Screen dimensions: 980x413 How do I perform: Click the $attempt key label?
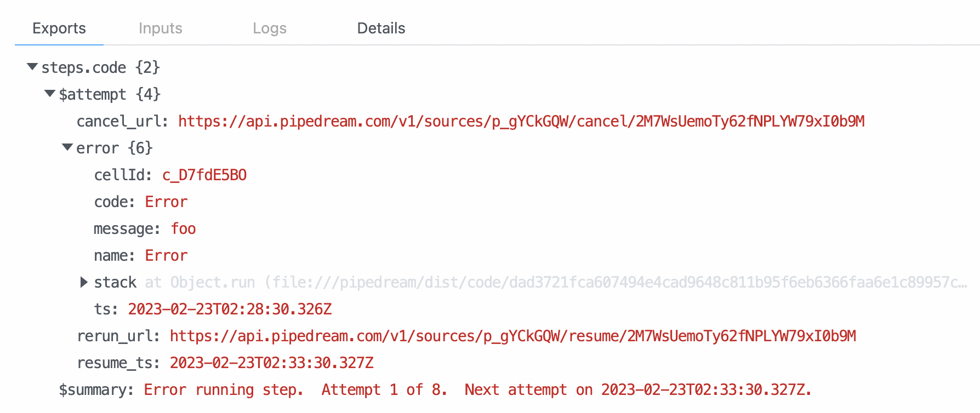tap(92, 94)
